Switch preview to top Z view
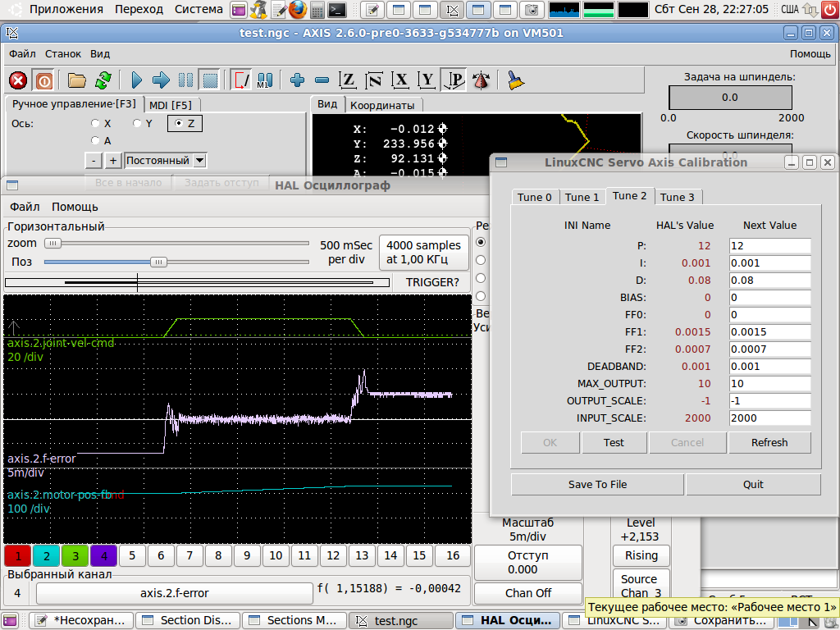This screenshot has height=630, width=840. point(348,80)
